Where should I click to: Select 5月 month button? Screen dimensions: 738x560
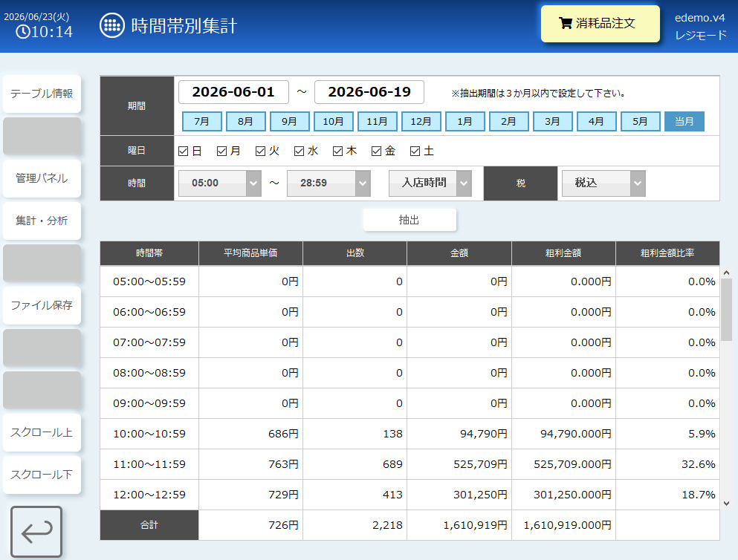point(640,121)
